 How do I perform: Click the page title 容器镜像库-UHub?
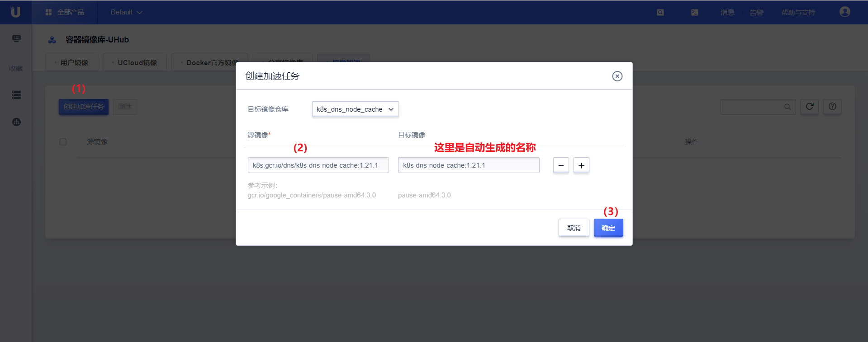click(x=97, y=40)
